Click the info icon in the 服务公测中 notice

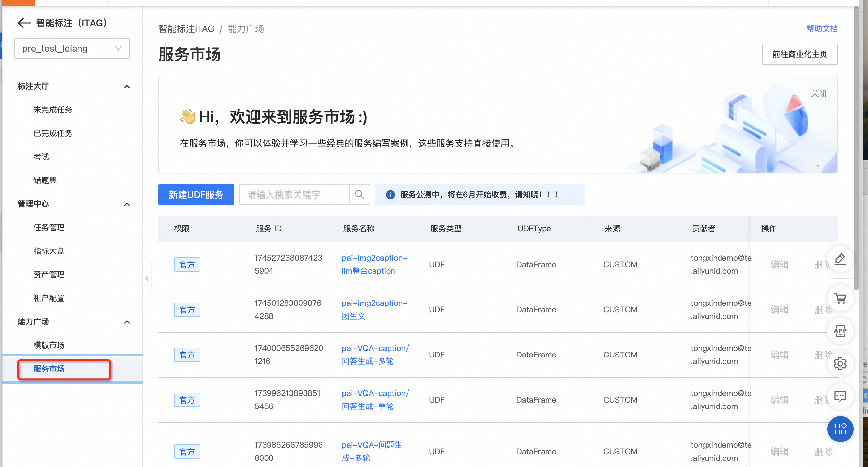(x=390, y=194)
